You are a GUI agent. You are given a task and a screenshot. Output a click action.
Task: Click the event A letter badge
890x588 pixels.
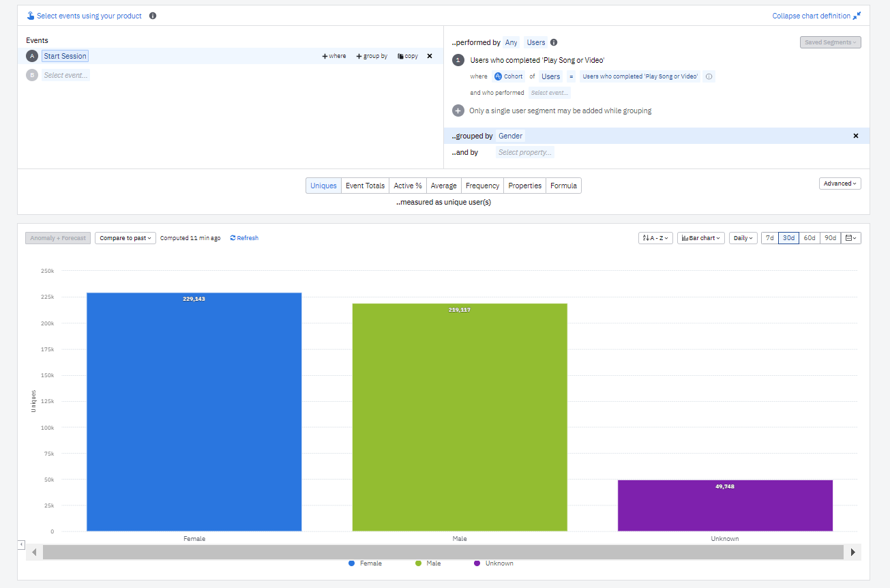click(31, 56)
